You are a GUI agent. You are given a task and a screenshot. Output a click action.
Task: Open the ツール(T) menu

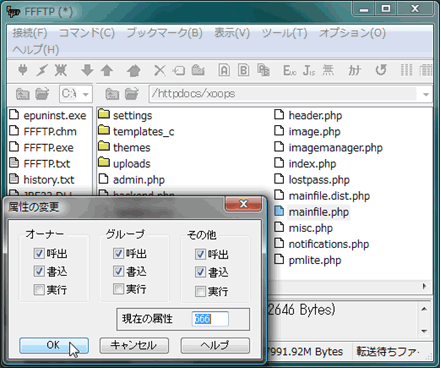[x=284, y=33]
